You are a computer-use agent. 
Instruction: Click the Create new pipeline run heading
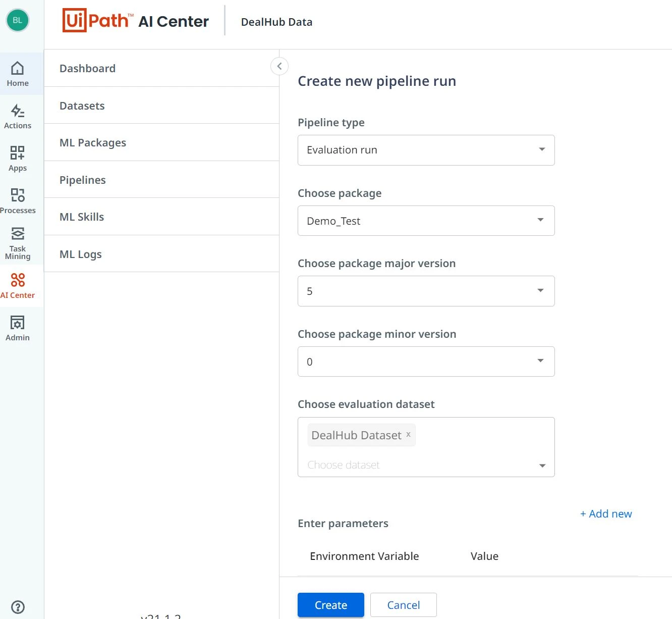(377, 81)
